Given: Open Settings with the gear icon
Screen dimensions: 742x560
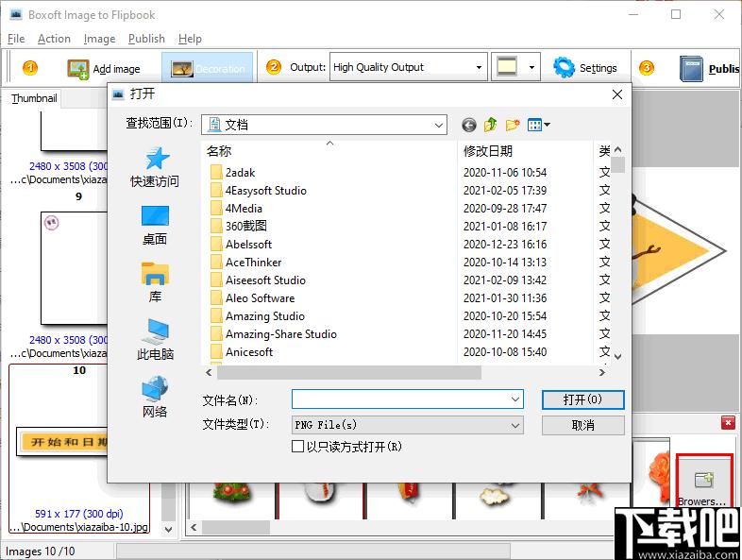Looking at the screenshot, I should coord(564,68).
